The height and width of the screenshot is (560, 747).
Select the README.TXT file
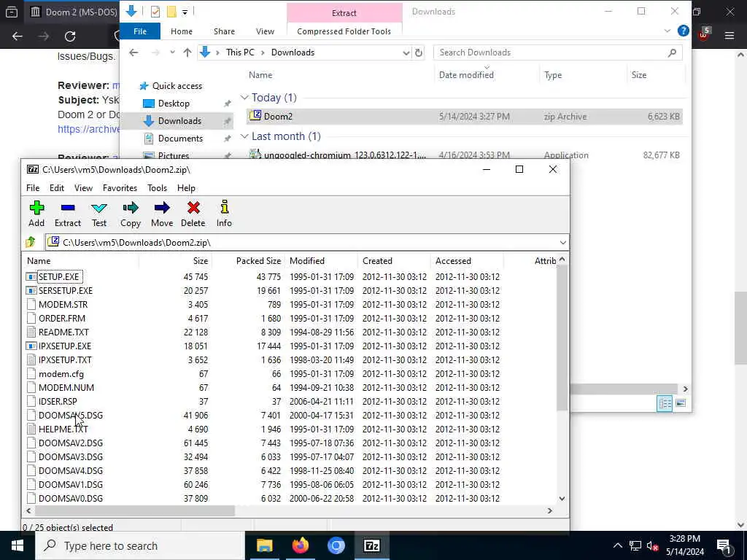(63, 332)
